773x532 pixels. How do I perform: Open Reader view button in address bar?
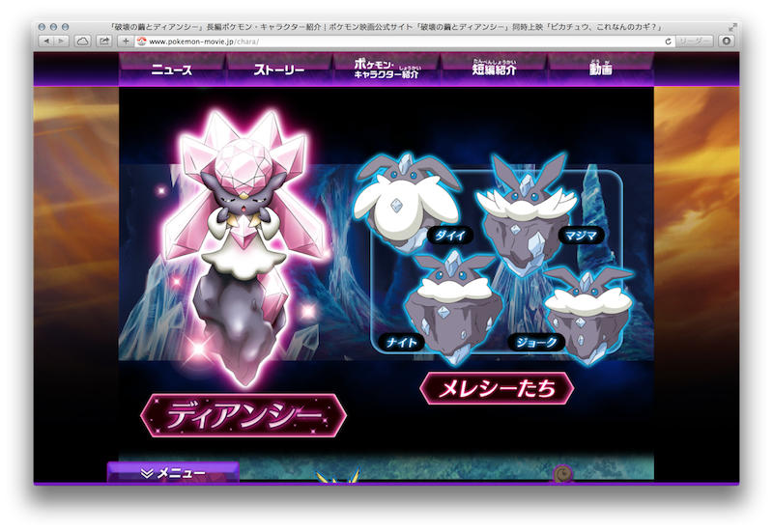[x=694, y=42]
